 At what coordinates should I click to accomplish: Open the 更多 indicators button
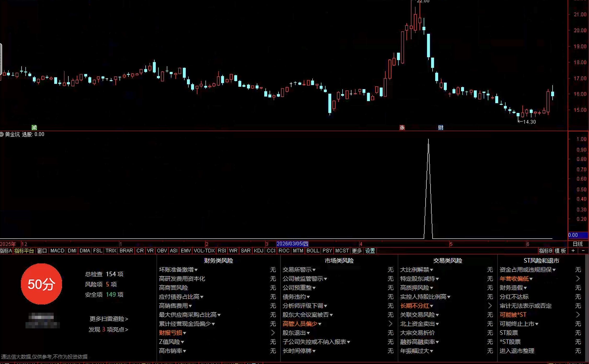tap(357, 251)
